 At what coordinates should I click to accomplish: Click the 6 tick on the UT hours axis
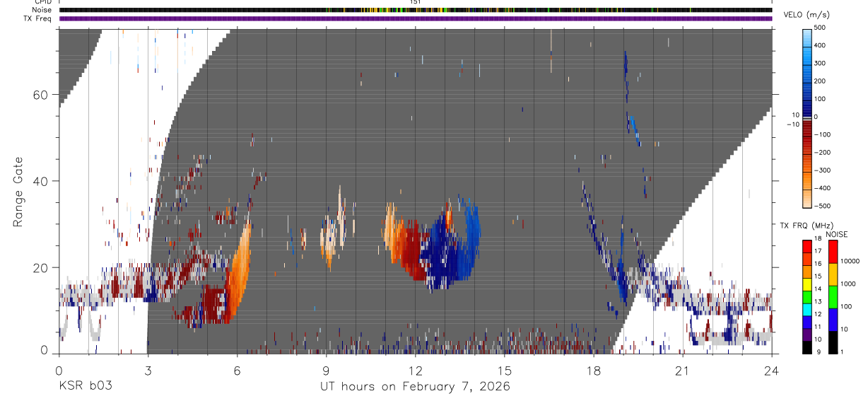pos(237,371)
